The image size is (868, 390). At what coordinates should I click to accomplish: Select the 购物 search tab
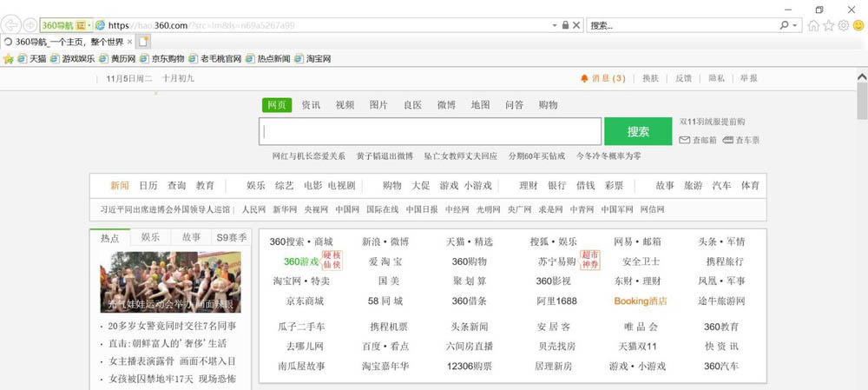[x=548, y=105]
